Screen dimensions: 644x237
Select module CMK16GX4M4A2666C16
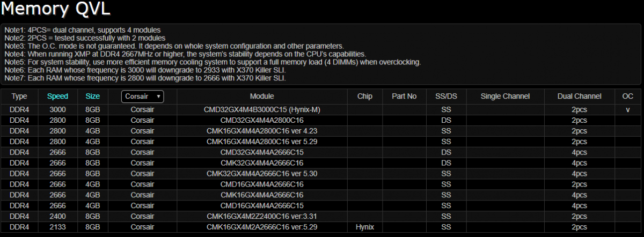262,195
